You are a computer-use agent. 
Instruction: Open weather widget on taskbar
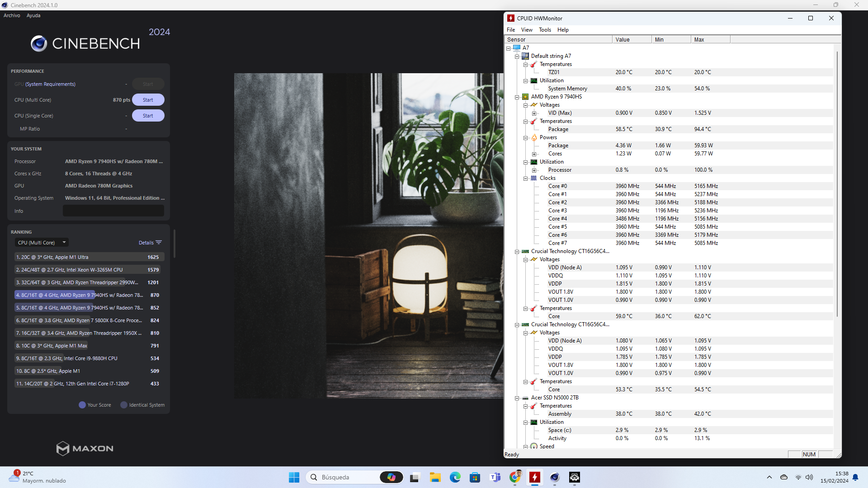coord(38,477)
